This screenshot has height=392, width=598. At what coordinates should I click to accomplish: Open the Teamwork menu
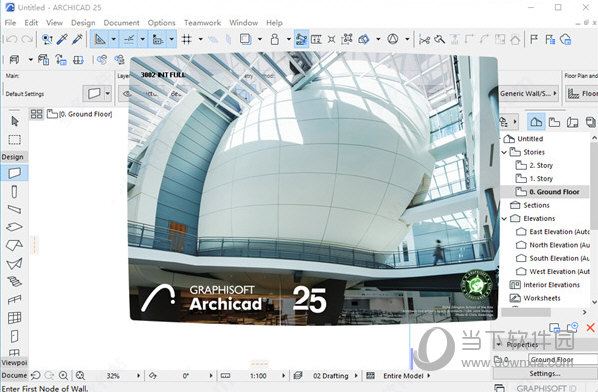[203, 22]
